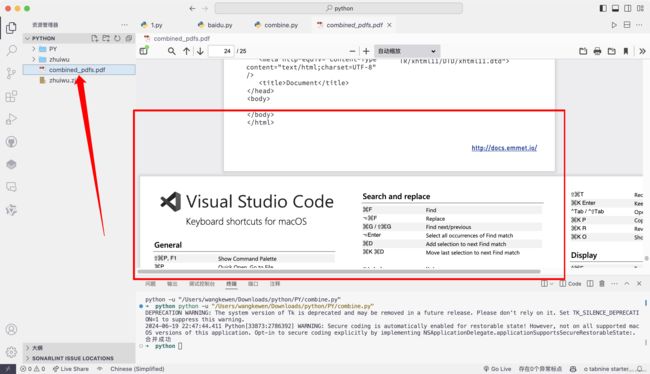This screenshot has height=374, width=650.
Task: Collapse all folders in explorer
Action: pos(129,38)
